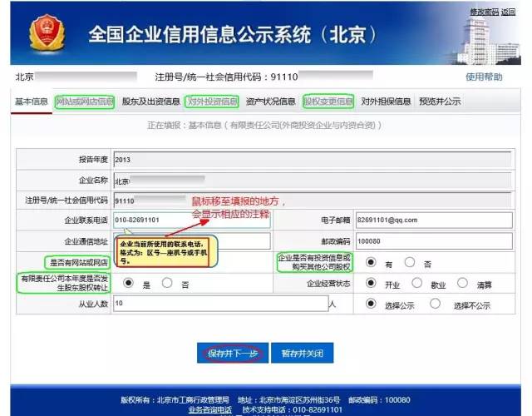The height and width of the screenshot is (416, 532).
Task: Go to the 对外投资信息 tab
Action: click(x=212, y=102)
